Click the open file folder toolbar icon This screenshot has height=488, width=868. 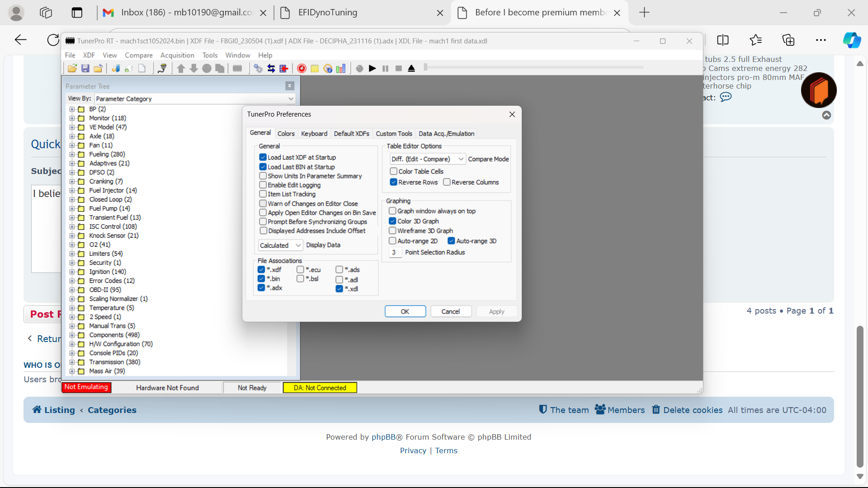pyautogui.click(x=72, y=68)
